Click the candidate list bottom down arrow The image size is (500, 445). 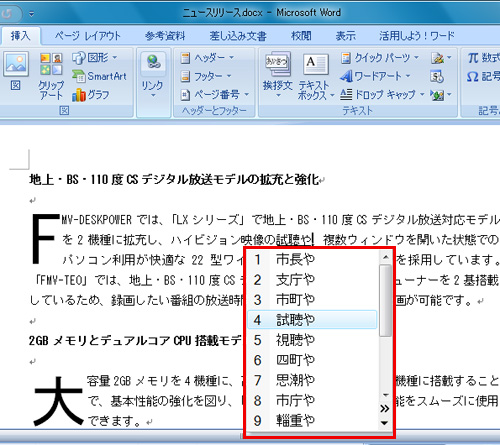[385, 423]
